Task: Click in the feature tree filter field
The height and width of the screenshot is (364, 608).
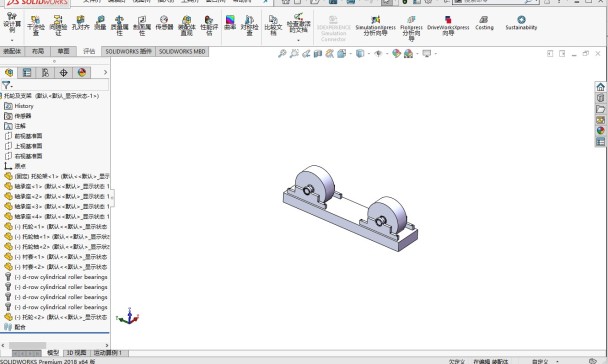Action: (61, 85)
